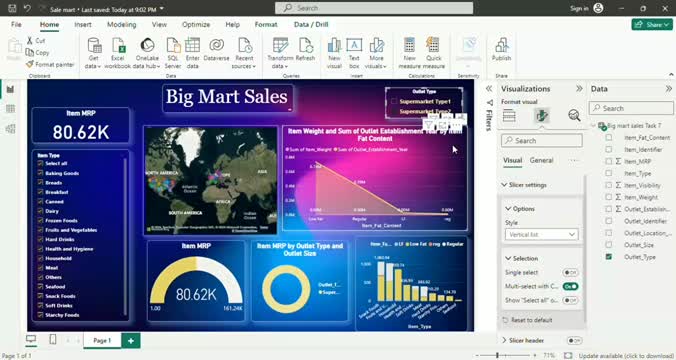
Task: Open the Get data ribbon button
Action: click(93, 53)
